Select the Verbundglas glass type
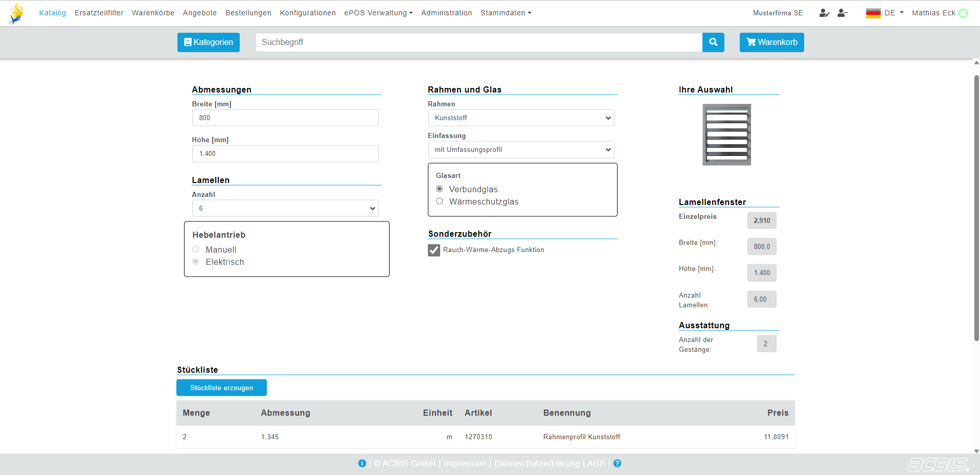Image resolution: width=980 pixels, height=475 pixels. tap(440, 189)
